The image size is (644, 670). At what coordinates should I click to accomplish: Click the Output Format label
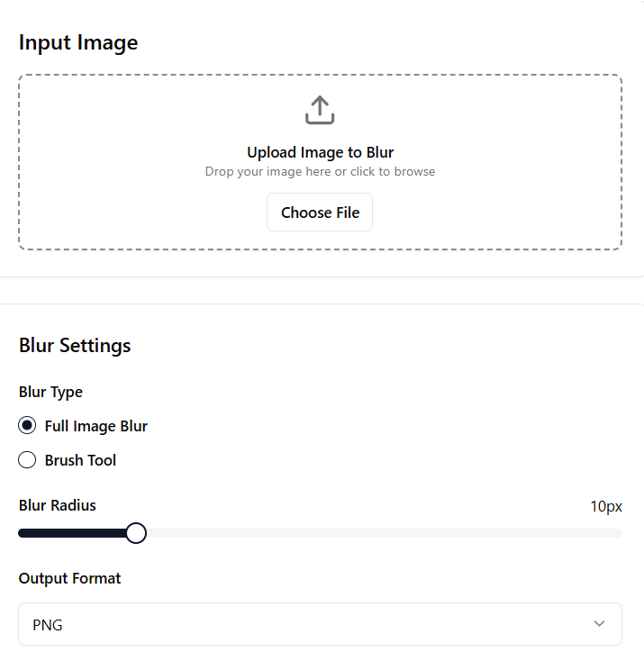point(69,578)
